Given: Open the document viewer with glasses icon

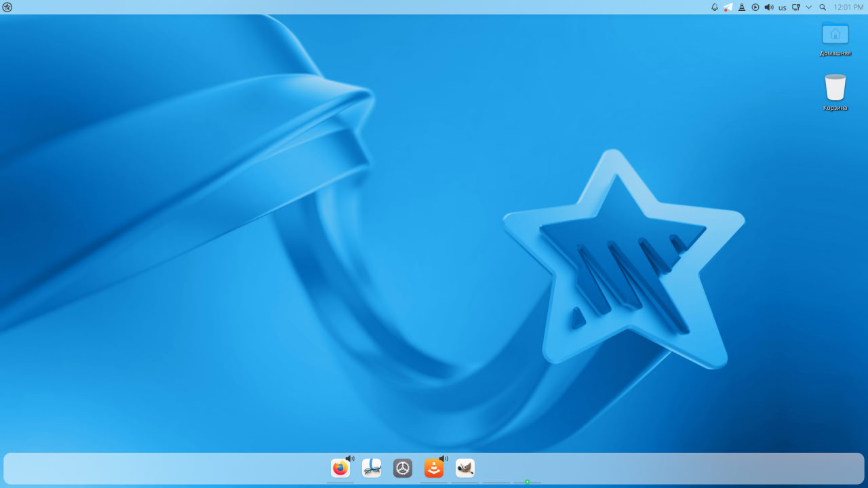Looking at the screenshot, I should tap(372, 468).
